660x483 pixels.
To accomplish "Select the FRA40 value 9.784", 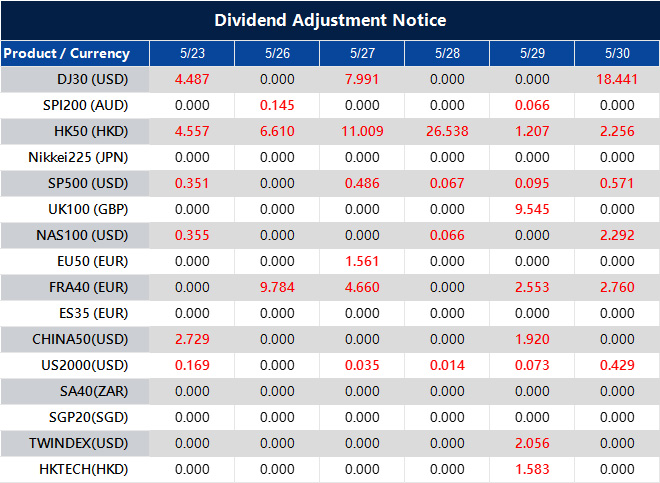I will point(276,287).
